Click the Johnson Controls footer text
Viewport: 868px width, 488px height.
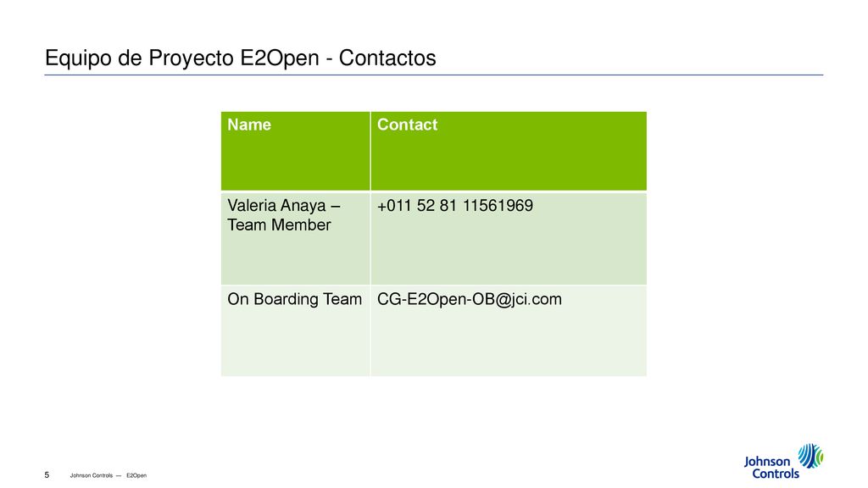pyautogui.click(x=92, y=475)
